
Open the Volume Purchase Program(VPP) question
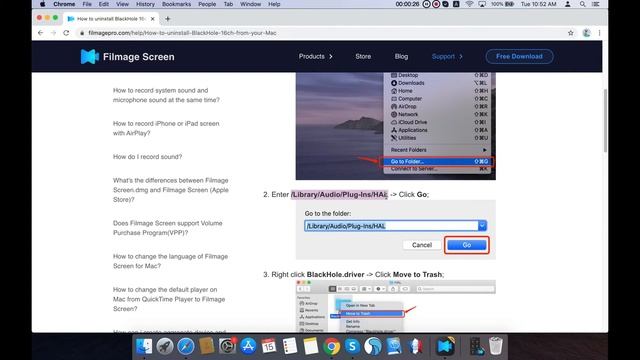coord(168,228)
